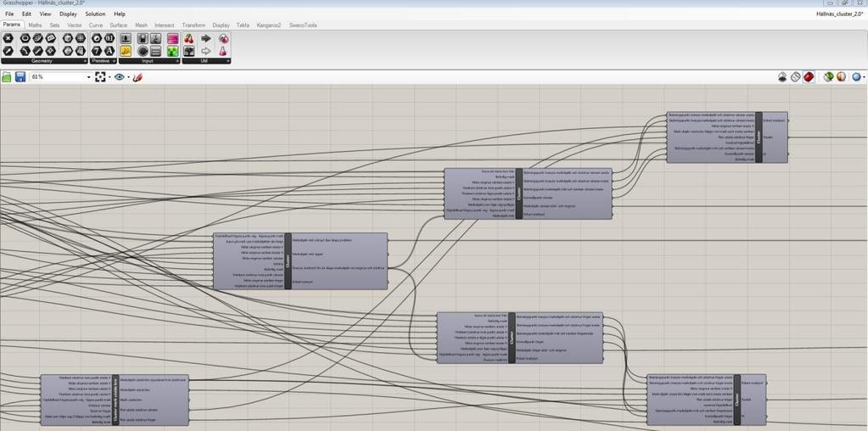This screenshot has height=431, width=868.
Task: Switch to the Tekla tab
Action: pos(243,25)
